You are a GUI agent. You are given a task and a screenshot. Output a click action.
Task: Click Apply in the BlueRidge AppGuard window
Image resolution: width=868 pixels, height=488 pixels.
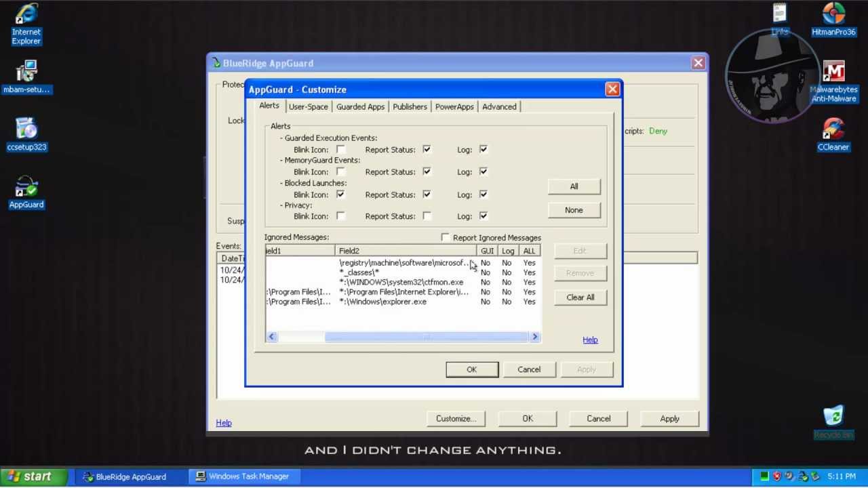click(670, 419)
